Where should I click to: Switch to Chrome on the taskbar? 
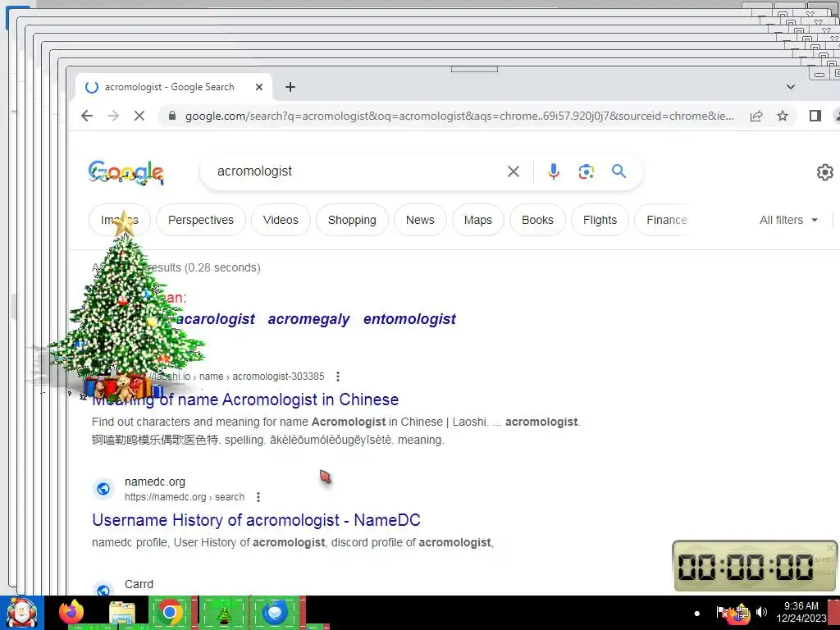coord(171,612)
